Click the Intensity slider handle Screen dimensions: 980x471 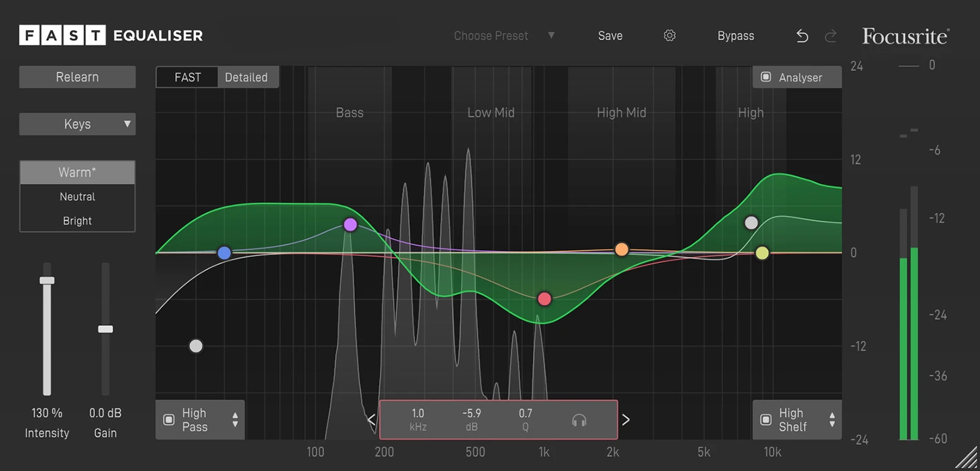pyautogui.click(x=47, y=281)
